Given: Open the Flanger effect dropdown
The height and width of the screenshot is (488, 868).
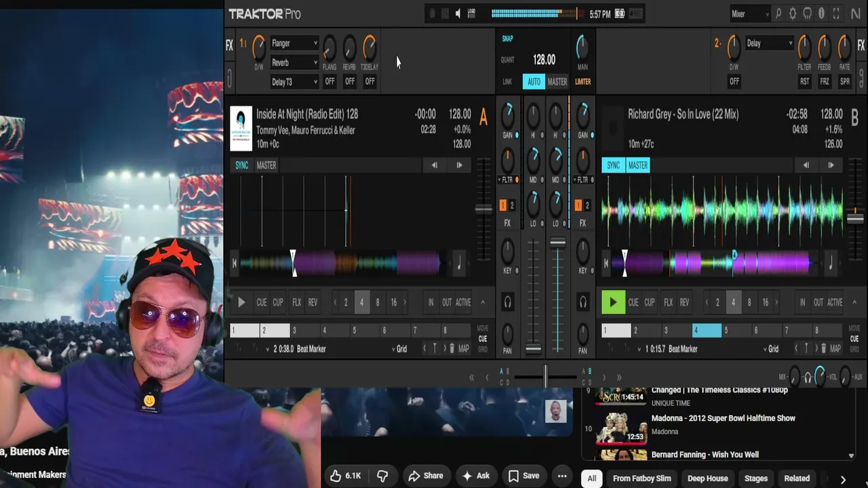Looking at the screenshot, I should tap(294, 43).
